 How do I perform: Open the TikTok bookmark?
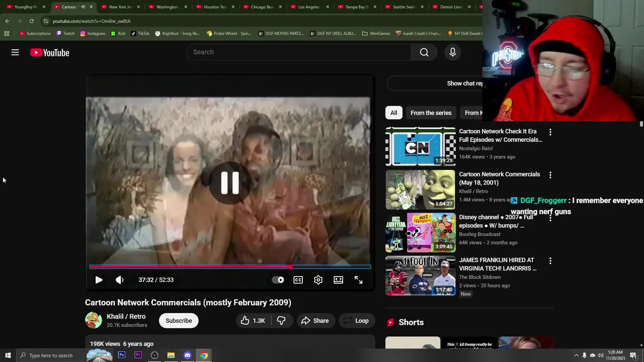click(140, 34)
